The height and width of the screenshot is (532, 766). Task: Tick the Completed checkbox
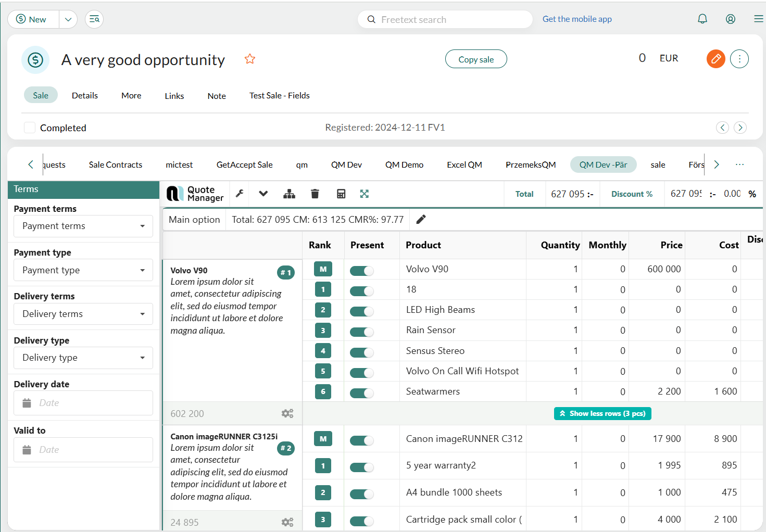[30, 128]
